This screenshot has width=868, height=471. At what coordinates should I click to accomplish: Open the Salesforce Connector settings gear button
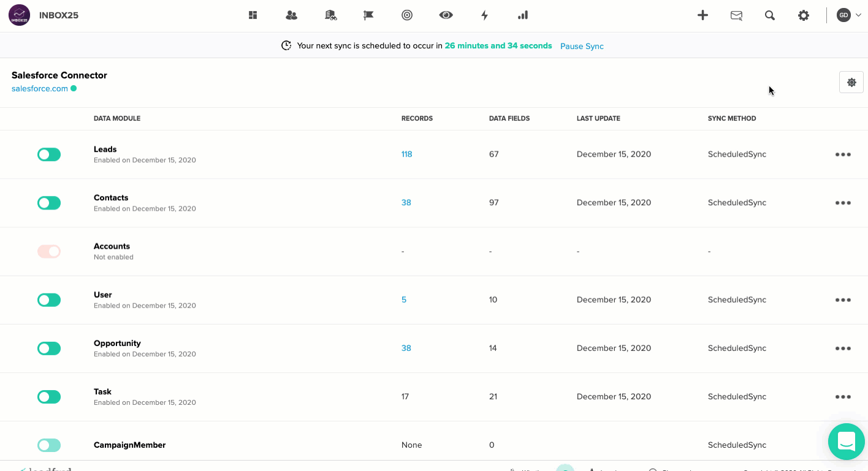851,82
